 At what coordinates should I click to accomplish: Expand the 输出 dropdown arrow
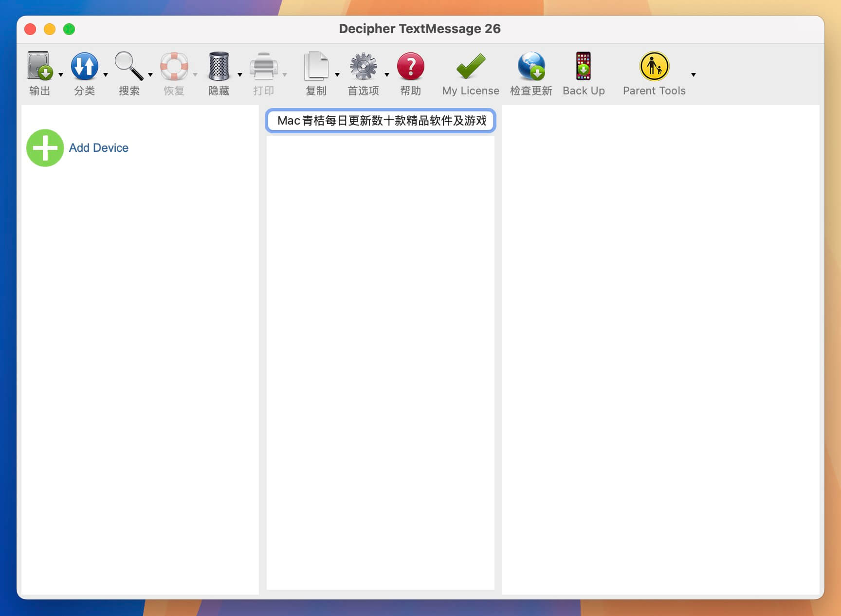(x=61, y=75)
